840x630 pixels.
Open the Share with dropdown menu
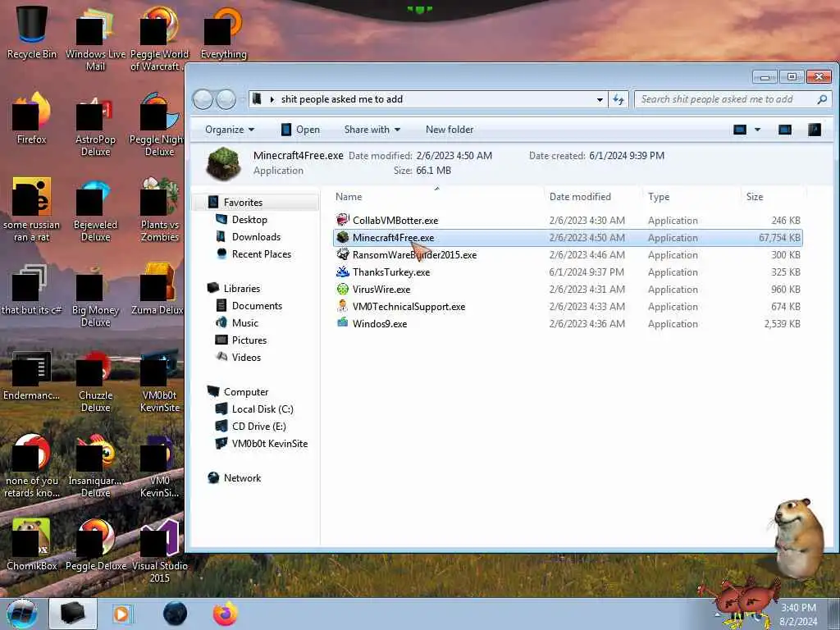click(x=372, y=130)
